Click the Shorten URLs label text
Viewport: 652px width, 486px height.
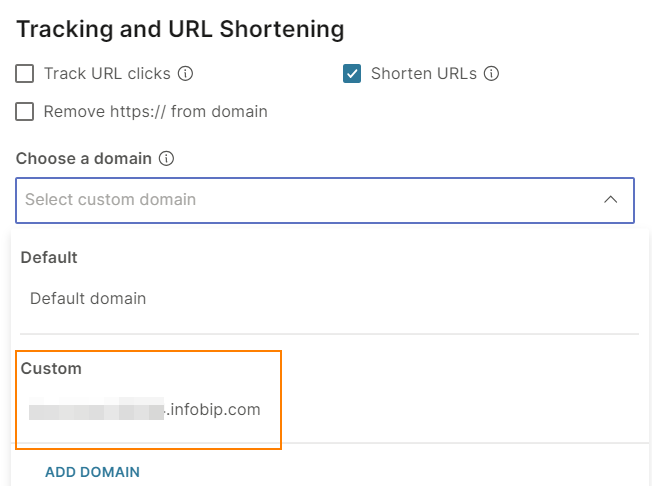click(424, 74)
